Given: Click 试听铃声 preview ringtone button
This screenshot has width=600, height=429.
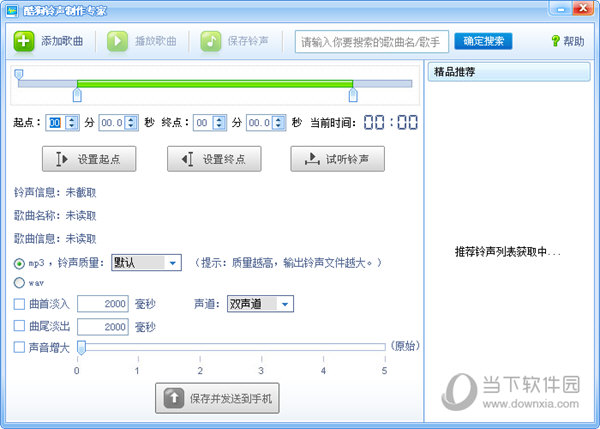Looking at the screenshot, I should tap(338, 159).
